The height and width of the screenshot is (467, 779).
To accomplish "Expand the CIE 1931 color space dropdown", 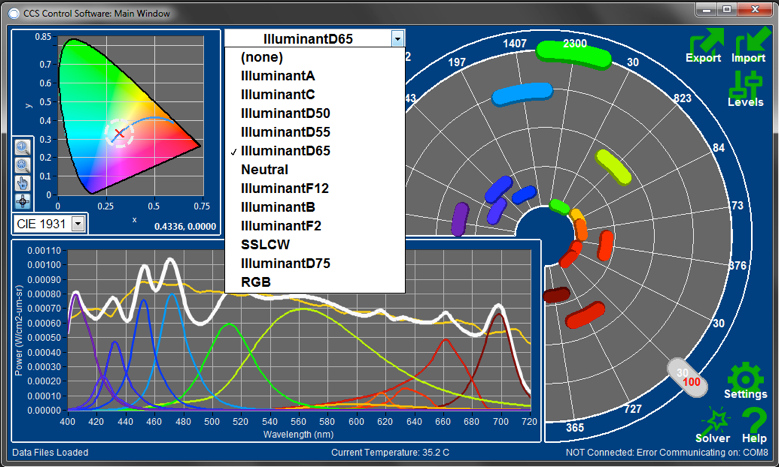I will [78, 223].
